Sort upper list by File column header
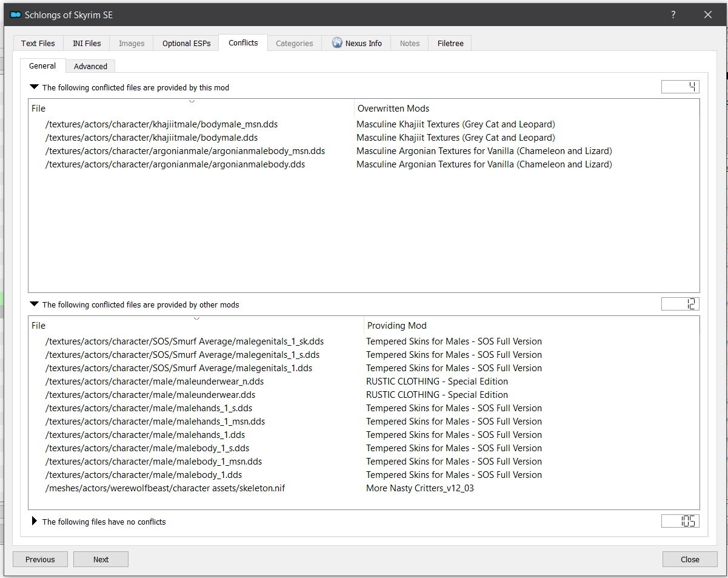This screenshot has height=578, width=728. pos(192,108)
